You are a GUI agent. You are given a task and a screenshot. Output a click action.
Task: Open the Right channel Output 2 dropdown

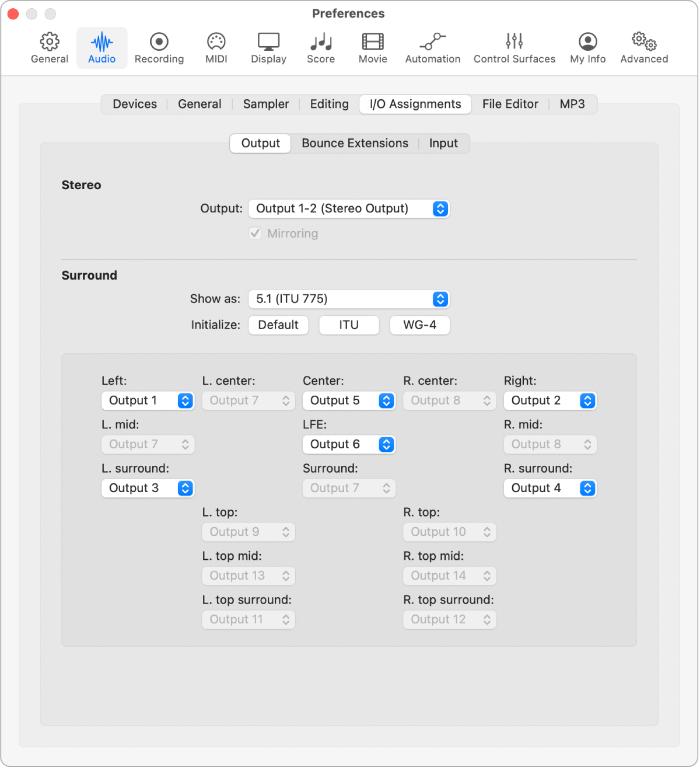[550, 400]
